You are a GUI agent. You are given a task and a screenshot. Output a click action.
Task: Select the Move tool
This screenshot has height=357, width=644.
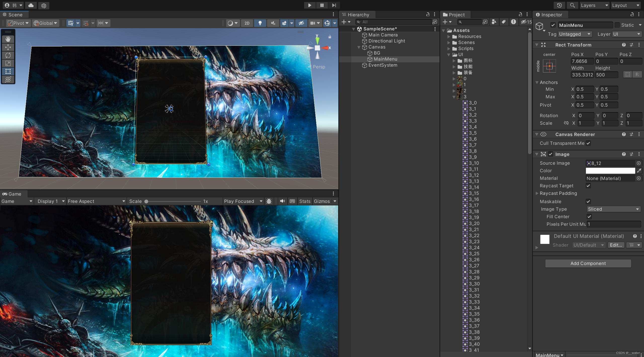pos(8,47)
